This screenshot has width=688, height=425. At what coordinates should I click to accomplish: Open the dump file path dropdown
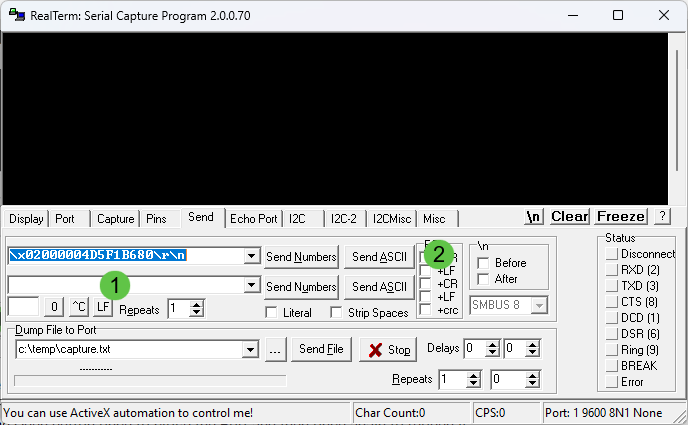click(x=251, y=350)
